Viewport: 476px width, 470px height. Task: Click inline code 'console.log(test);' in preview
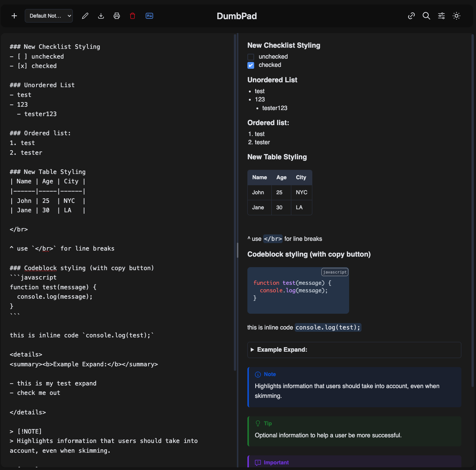(x=328, y=328)
